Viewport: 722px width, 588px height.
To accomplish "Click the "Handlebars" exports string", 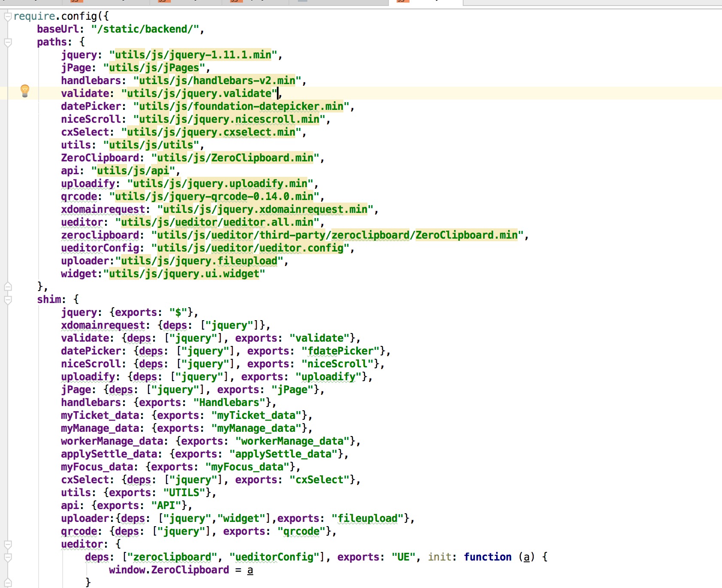I will pyautogui.click(x=229, y=403).
